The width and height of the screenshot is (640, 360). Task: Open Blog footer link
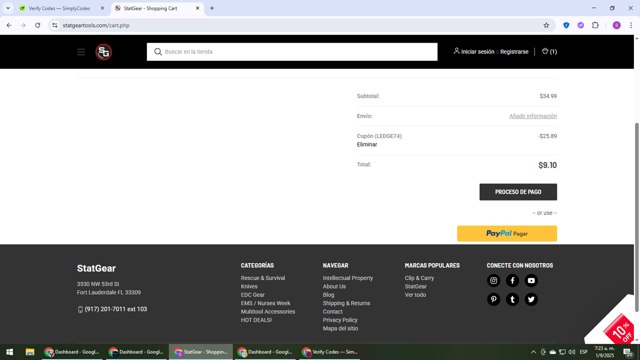[329, 295]
